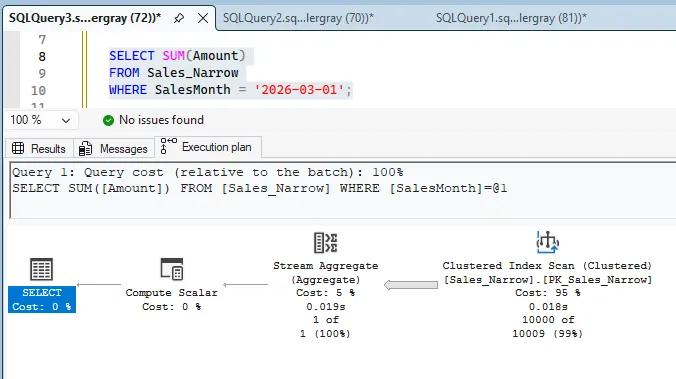This screenshot has height=379, width=676.
Task: Click the thick arrow from Clustered Index Scan
Action: click(x=411, y=285)
